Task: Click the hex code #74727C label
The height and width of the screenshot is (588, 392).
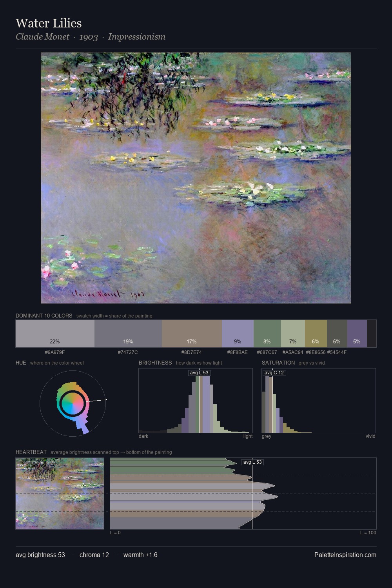Action: [128, 352]
